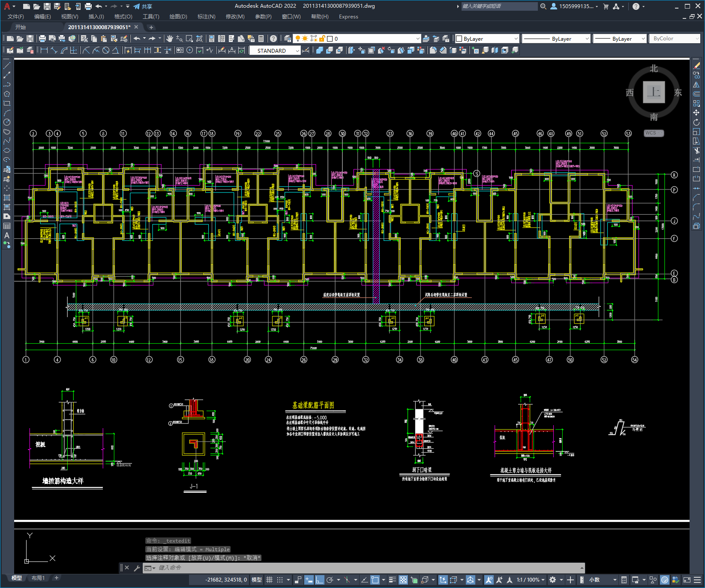Select the Revision Cloud tool
This screenshot has height=588, width=705.
(7, 132)
